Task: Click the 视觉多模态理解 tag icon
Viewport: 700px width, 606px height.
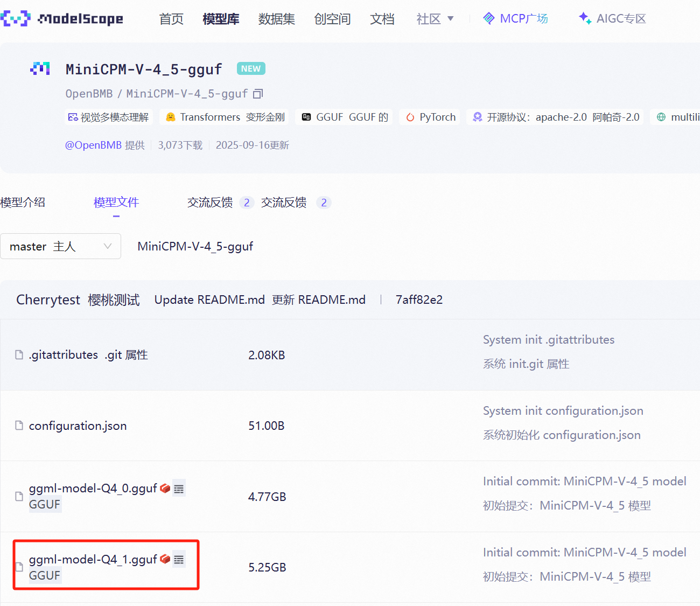Action: [x=73, y=117]
